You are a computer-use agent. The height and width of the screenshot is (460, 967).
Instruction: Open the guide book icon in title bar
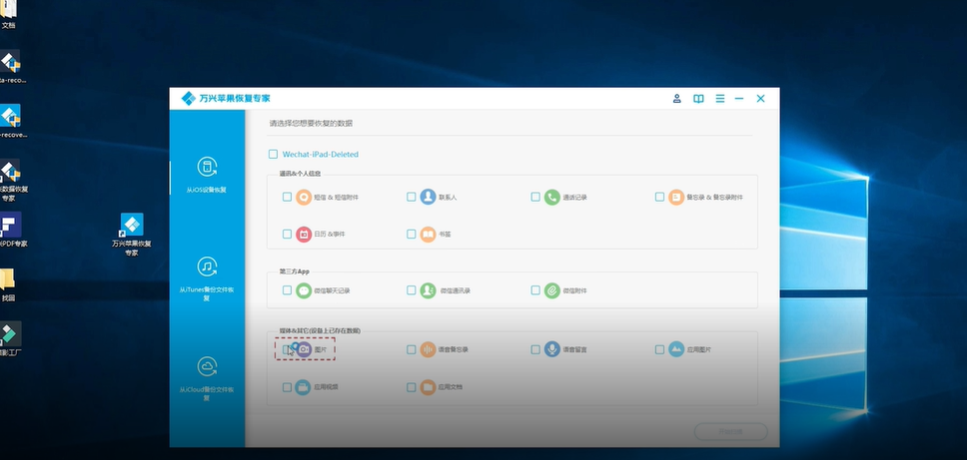pos(698,99)
